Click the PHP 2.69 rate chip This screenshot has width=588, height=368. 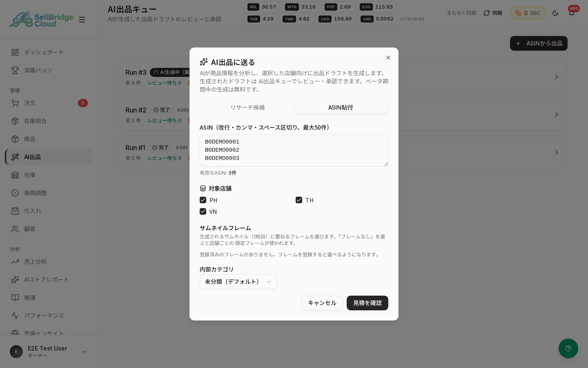(337, 7)
